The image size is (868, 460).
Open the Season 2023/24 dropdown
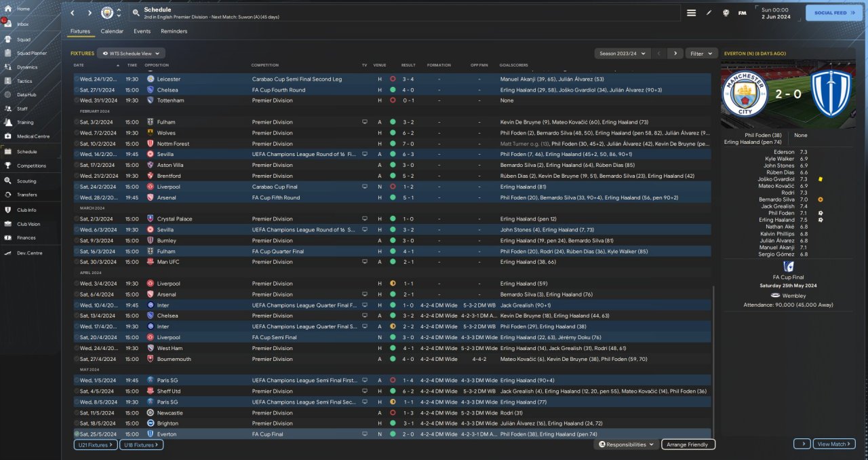(623, 53)
